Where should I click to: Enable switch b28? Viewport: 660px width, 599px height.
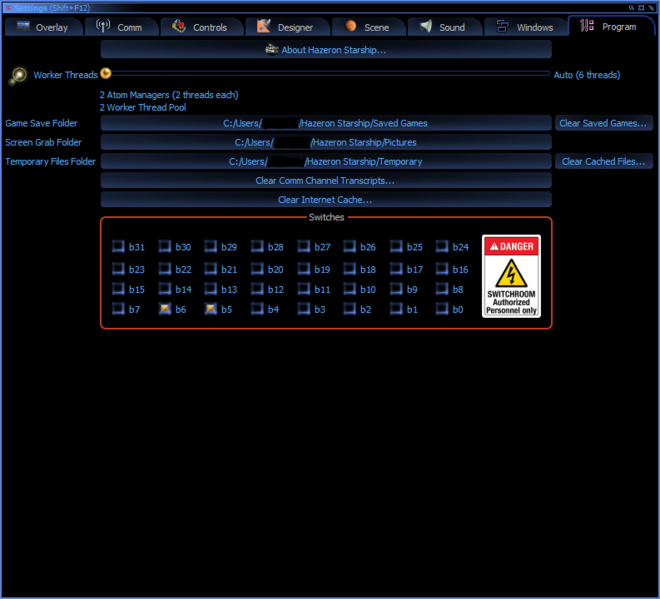[x=257, y=246]
